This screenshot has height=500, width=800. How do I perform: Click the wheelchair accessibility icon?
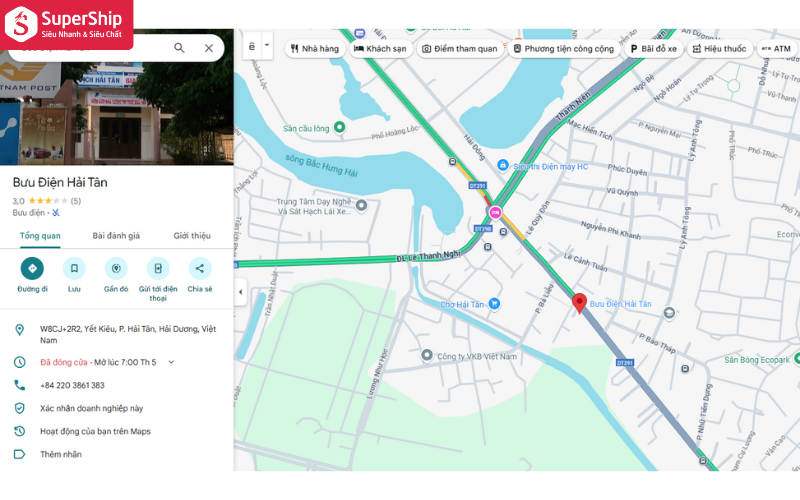(x=56, y=213)
